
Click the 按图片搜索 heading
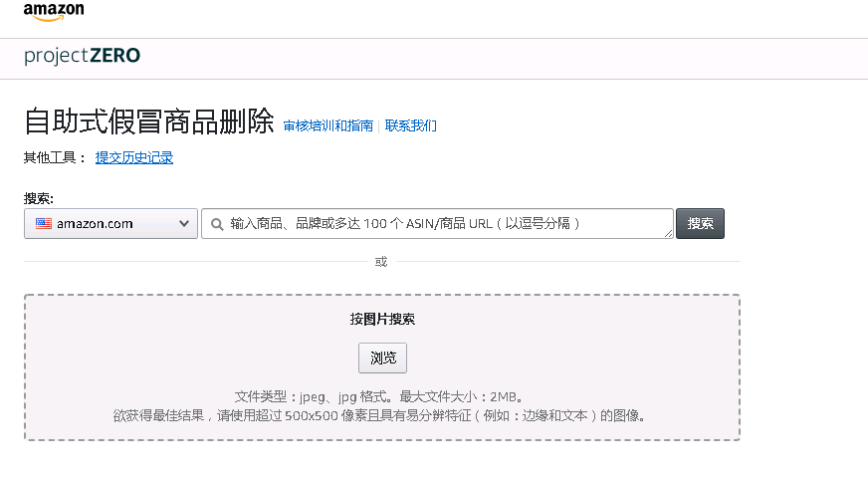coord(382,319)
